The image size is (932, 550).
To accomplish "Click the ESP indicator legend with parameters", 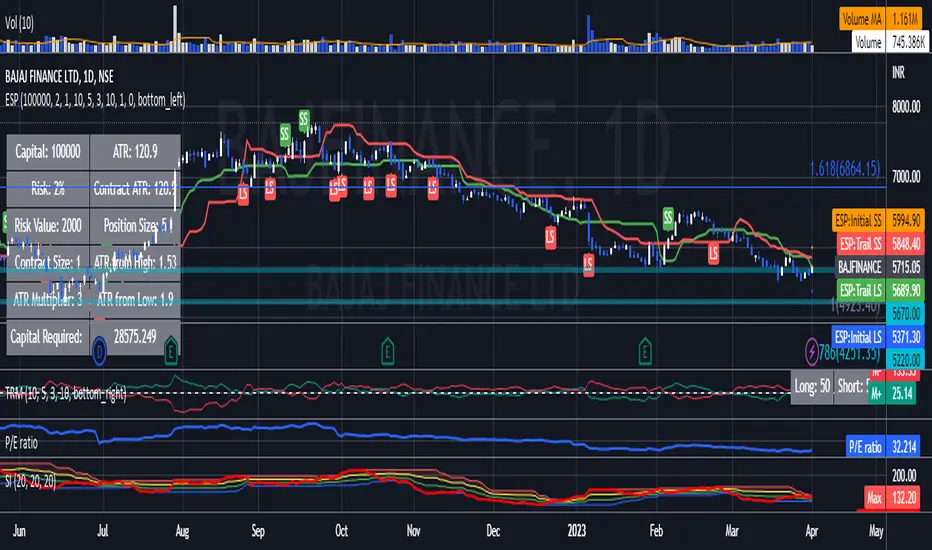I will pyautogui.click(x=95, y=100).
